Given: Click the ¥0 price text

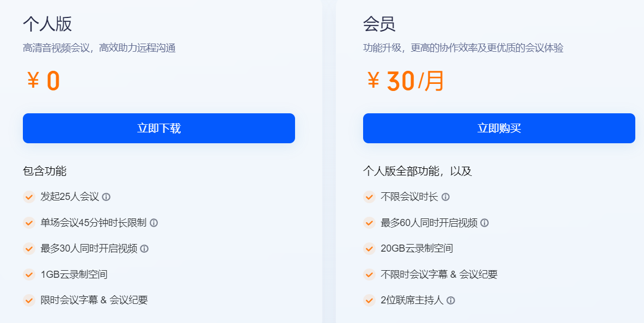Looking at the screenshot, I should (x=43, y=81).
